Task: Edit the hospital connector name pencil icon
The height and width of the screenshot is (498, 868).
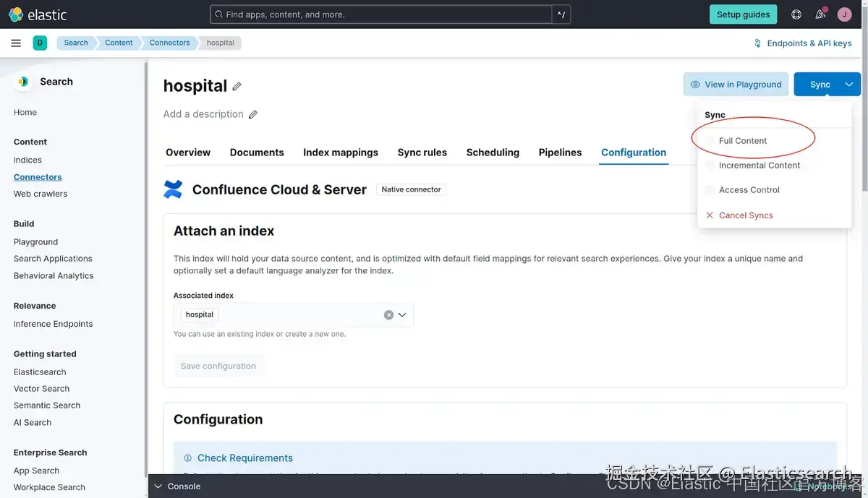Action: pyautogui.click(x=237, y=86)
